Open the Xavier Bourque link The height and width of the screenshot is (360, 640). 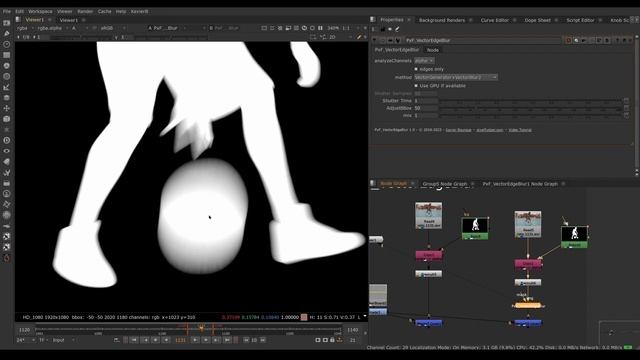click(458, 130)
